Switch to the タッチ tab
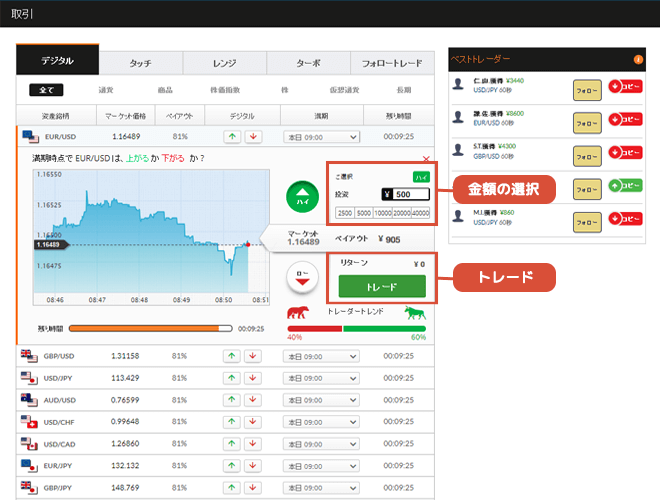The height and width of the screenshot is (500, 660). 141,63
